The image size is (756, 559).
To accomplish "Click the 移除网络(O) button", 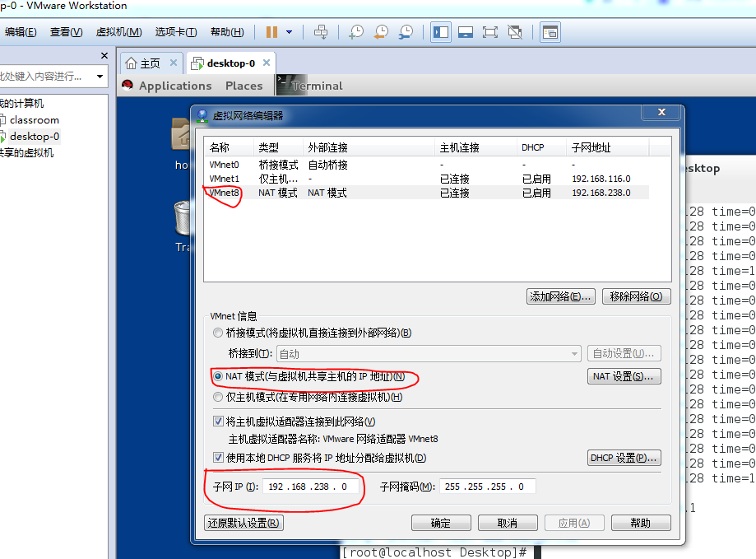I will tap(637, 296).
